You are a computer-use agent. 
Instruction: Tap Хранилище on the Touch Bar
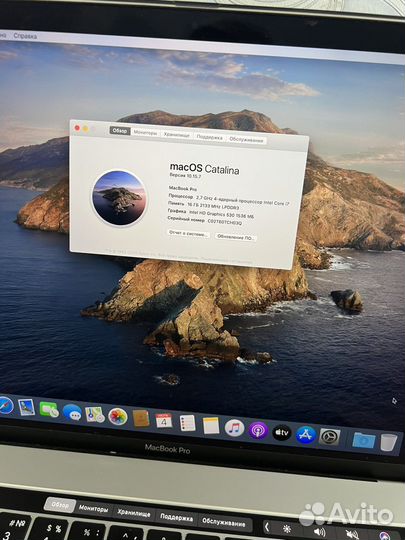[x=134, y=513]
